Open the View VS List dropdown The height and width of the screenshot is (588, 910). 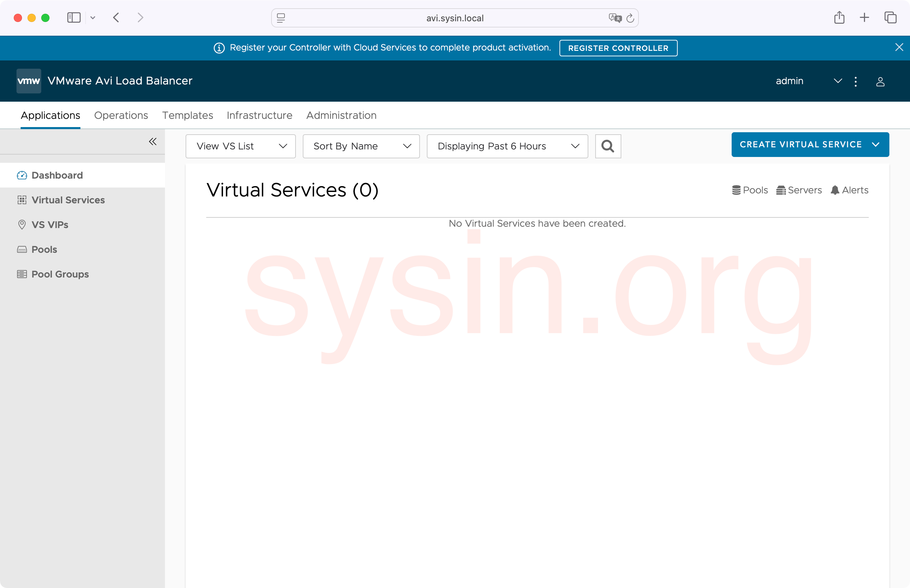241,146
